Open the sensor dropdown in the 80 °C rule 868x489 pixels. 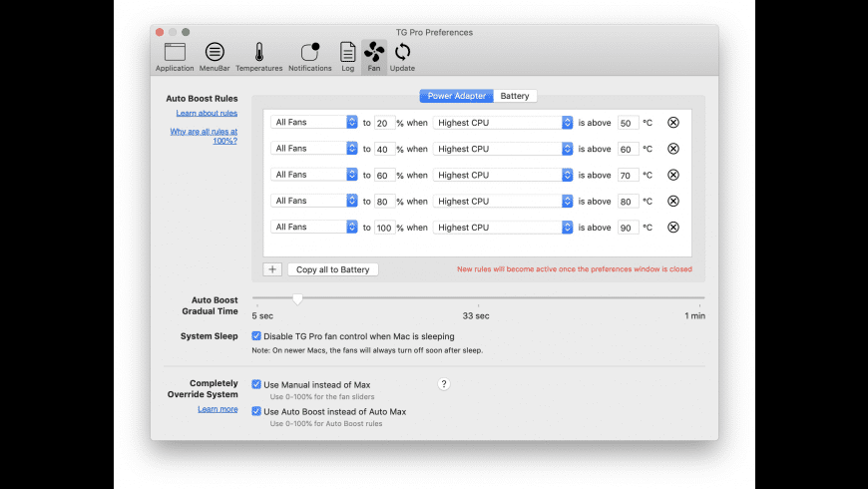point(503,201)
